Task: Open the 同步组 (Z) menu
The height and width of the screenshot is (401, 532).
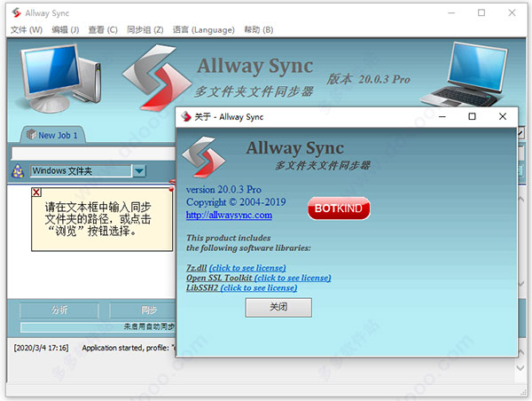Action: tap(145, 30)
